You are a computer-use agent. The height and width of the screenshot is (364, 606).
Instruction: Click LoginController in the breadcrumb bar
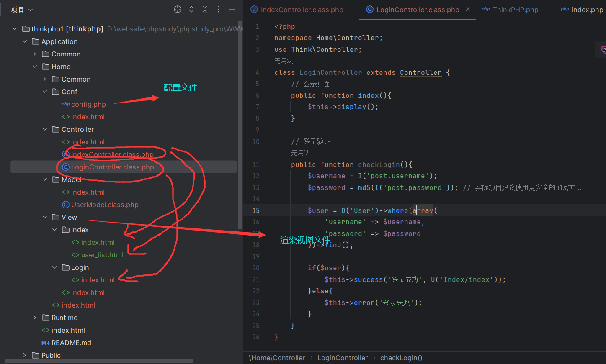[x=342, y=358]
